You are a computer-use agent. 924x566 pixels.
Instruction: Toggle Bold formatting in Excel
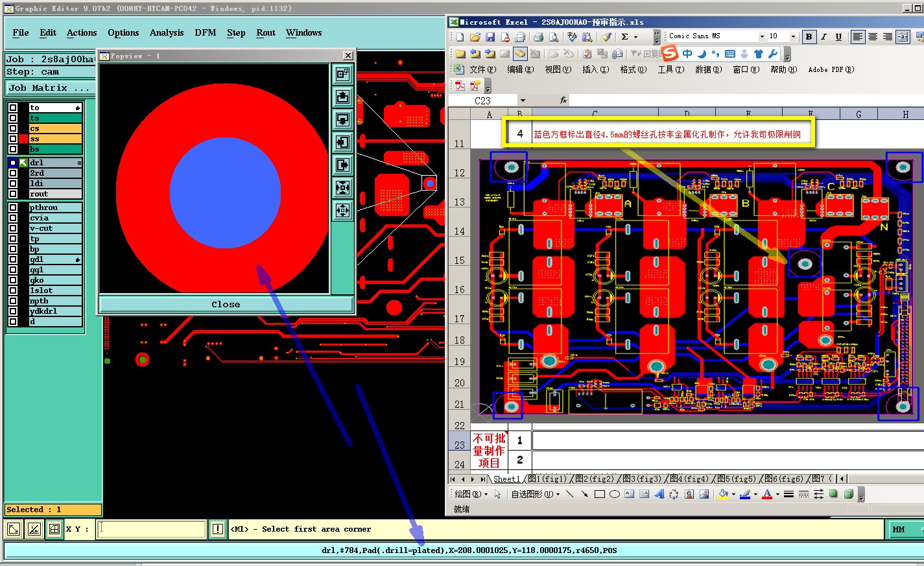(809, 37)
